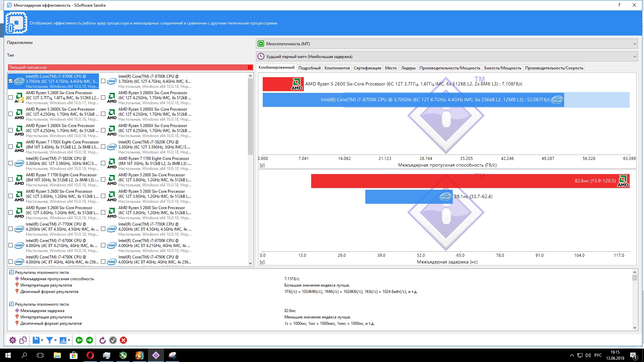Uncheck the selected Intel i7-8700K checkbox
644x362 pixels.
coord(10,81)
